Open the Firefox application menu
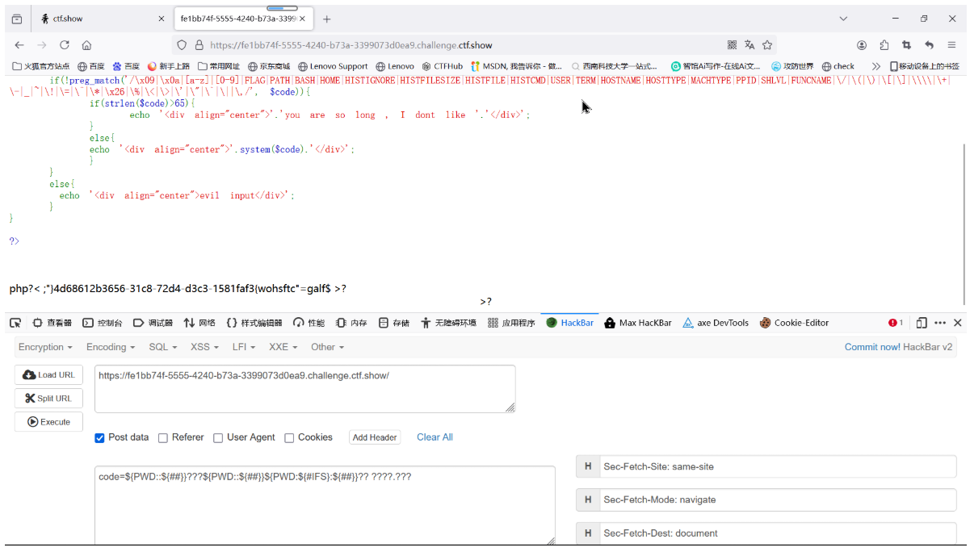 [952, 45]
